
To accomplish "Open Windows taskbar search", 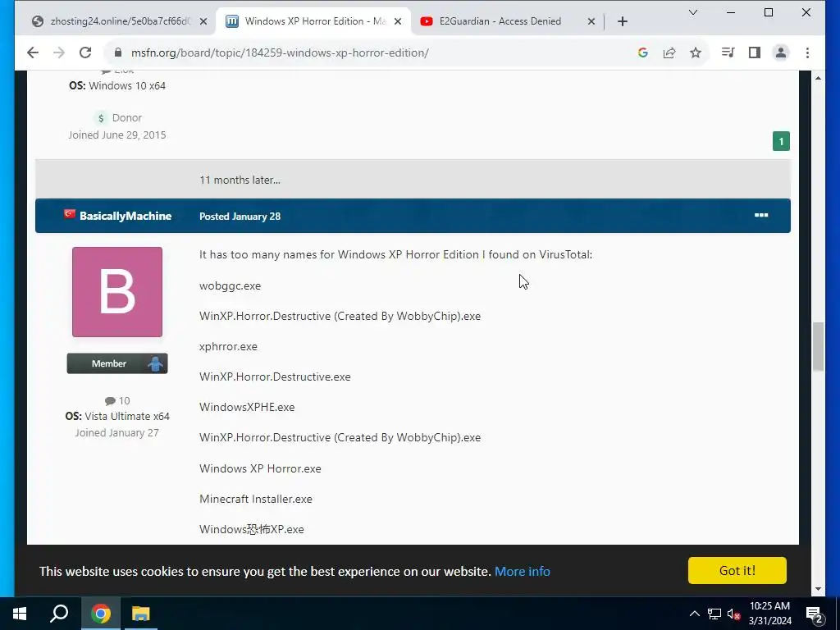I will pos(59,614).
